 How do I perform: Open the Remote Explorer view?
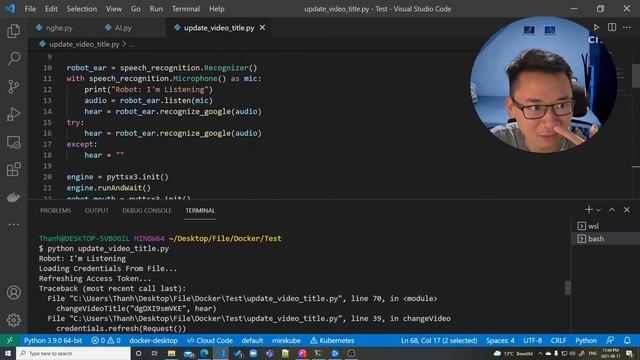[13, 142]
